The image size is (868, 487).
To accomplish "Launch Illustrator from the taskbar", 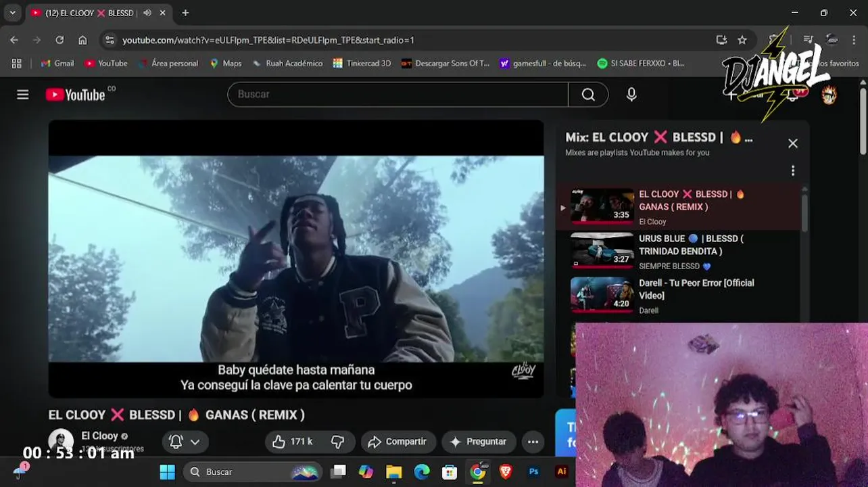I will coord(561,472).
